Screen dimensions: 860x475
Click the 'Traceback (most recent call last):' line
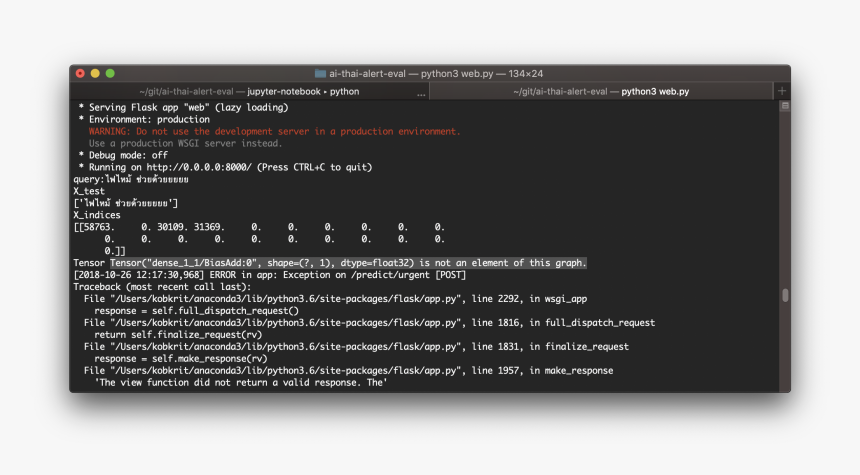[x=162, y=287]
